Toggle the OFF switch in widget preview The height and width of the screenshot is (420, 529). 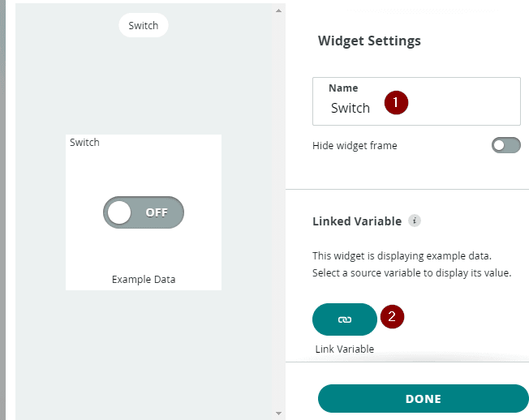click(x=144, y=212)
